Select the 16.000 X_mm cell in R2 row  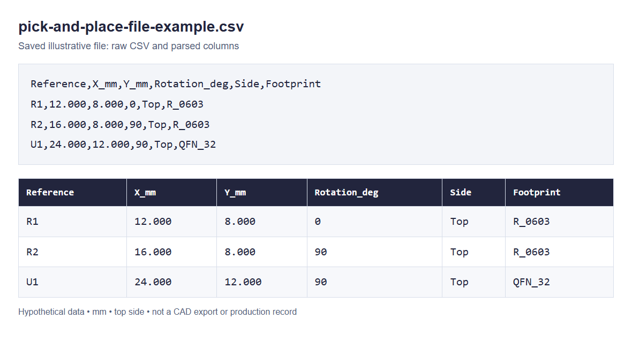point(172,252)
